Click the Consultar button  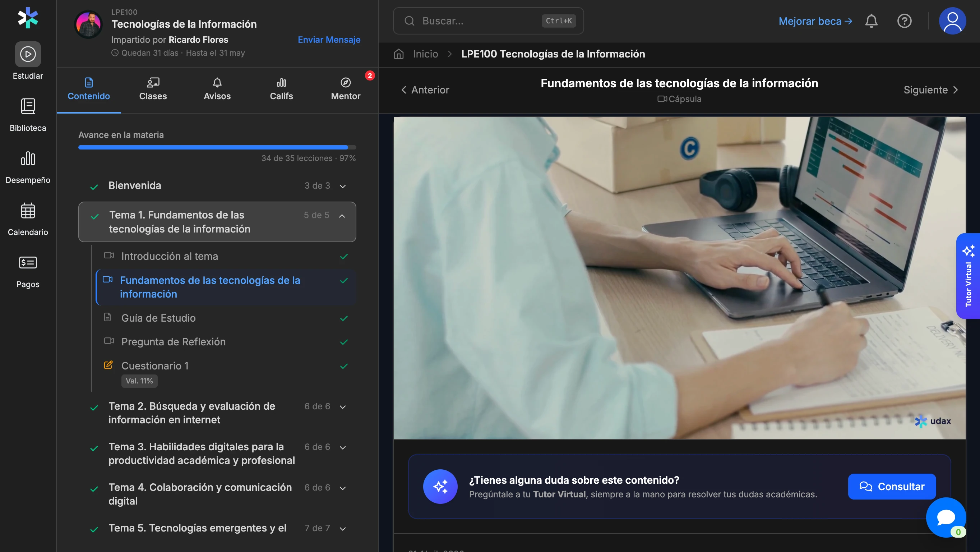click(x=891, y=487)
